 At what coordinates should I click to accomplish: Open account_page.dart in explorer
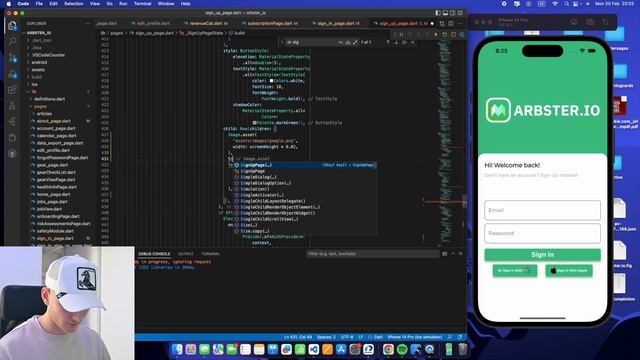point(56,129)
